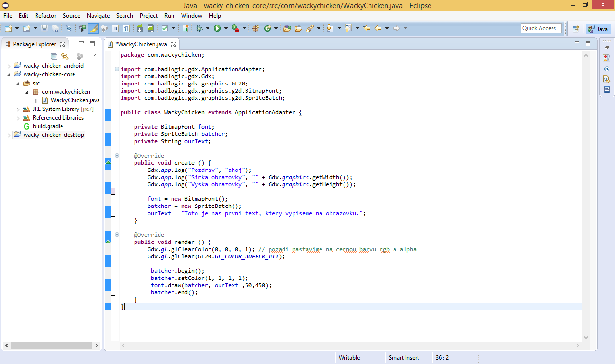Select the WackyChicken.java editor tab

coord(142,44)
